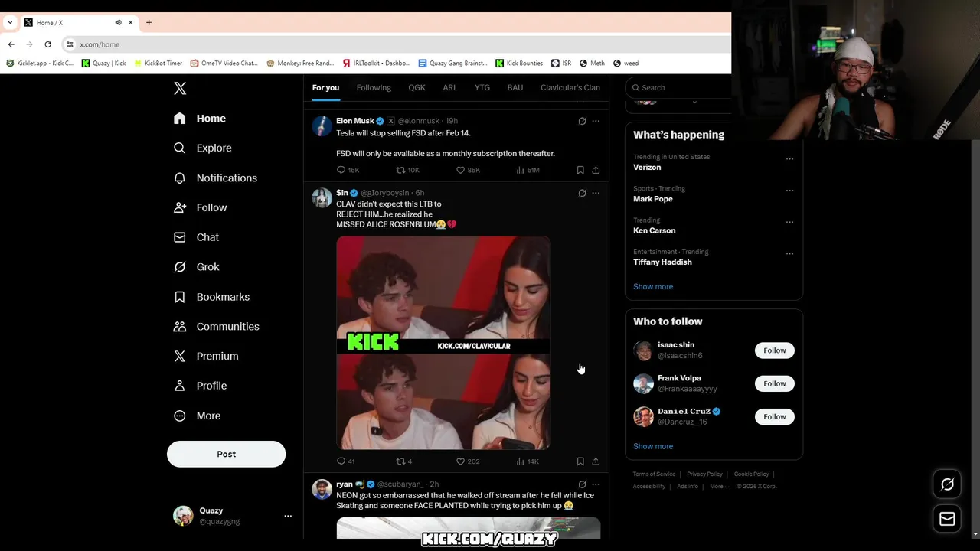The image size is (980, 551).
Task: Open Quazy account options menu
Action: tap(288, 516)
